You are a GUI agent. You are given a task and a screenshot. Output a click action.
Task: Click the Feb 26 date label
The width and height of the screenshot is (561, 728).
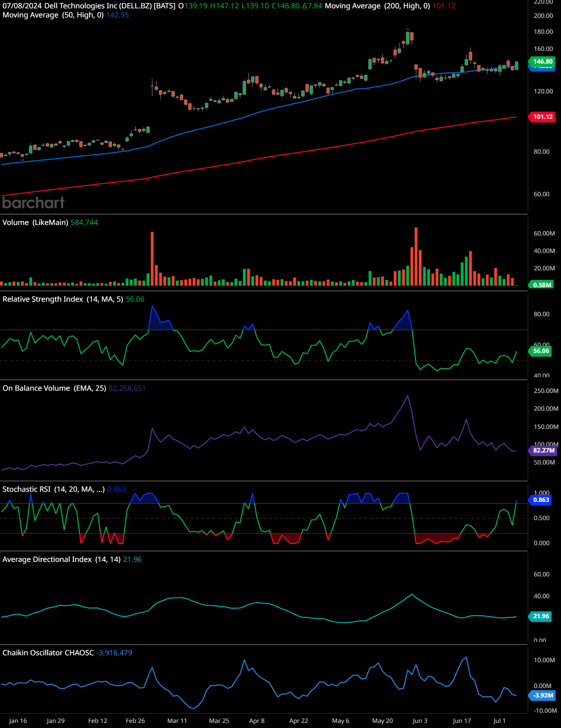[135, 721]
